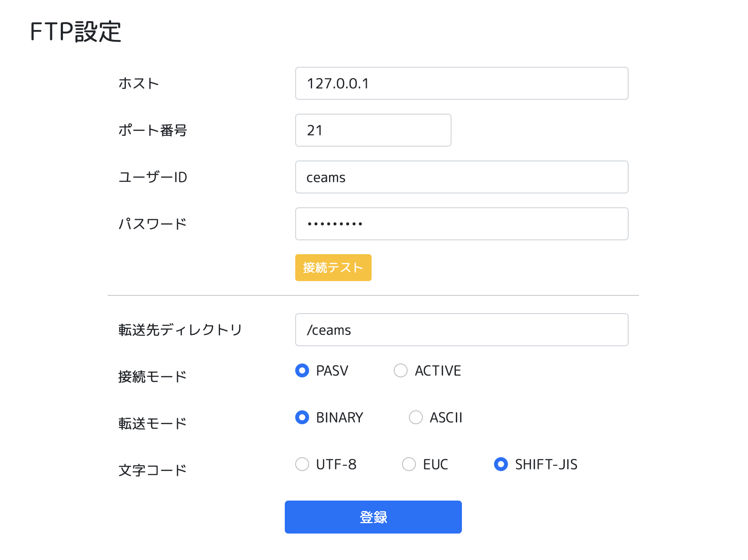Viewport: 748px width, 560px height.
Task: Click the 接続モード label
Action: click(x=152, y=377)
